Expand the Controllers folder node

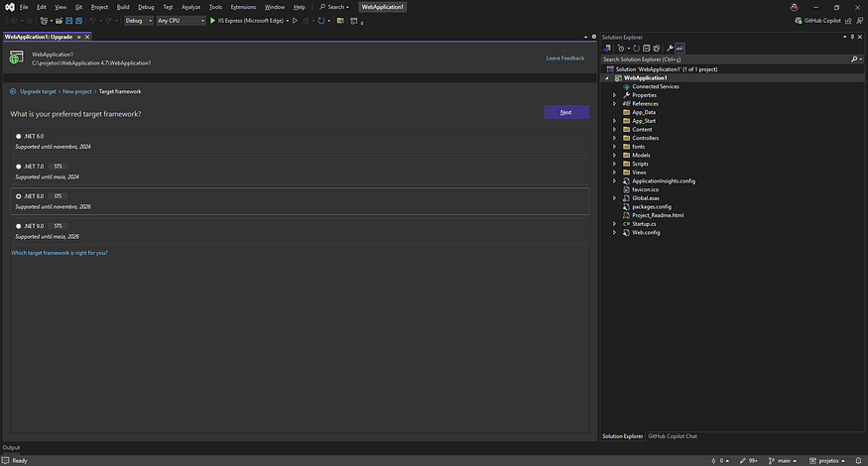615,138
